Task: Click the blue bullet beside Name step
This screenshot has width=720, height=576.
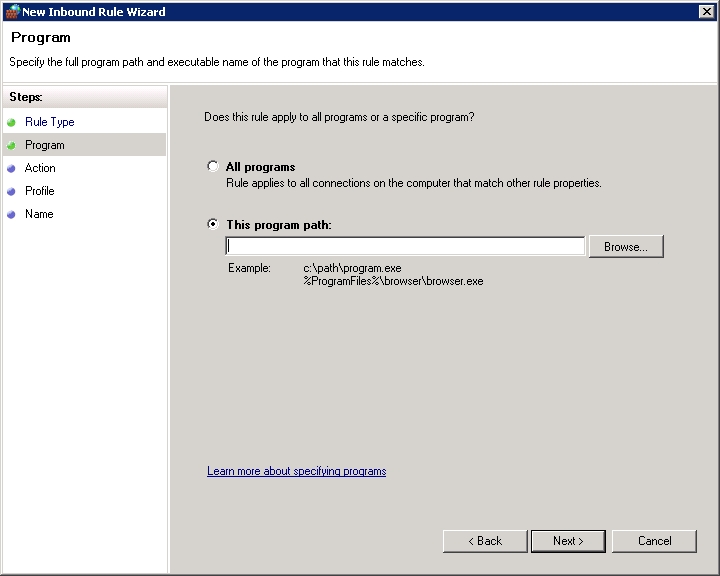Action: tap(11, 214)
